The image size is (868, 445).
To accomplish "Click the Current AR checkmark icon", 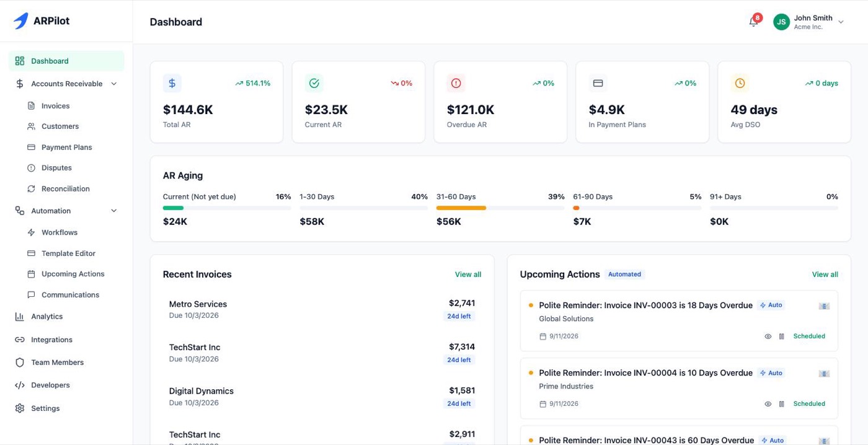I will click(314, 83).
